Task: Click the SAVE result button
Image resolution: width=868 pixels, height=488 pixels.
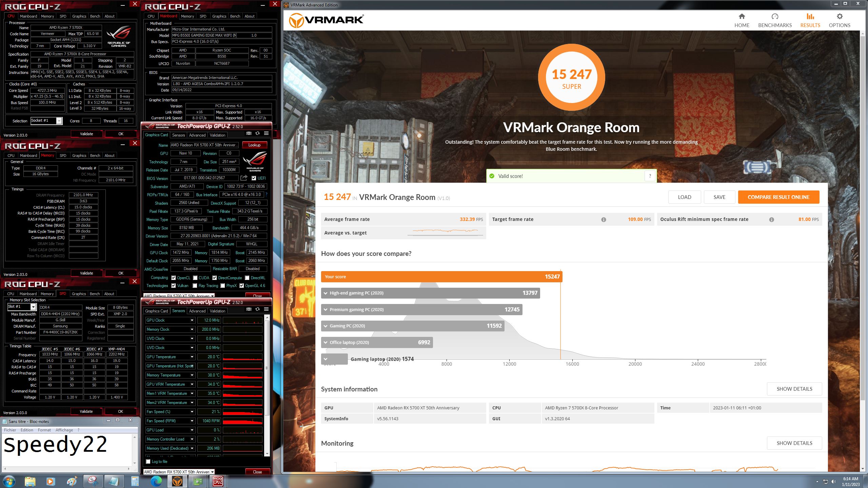Action: click(719, 197)
